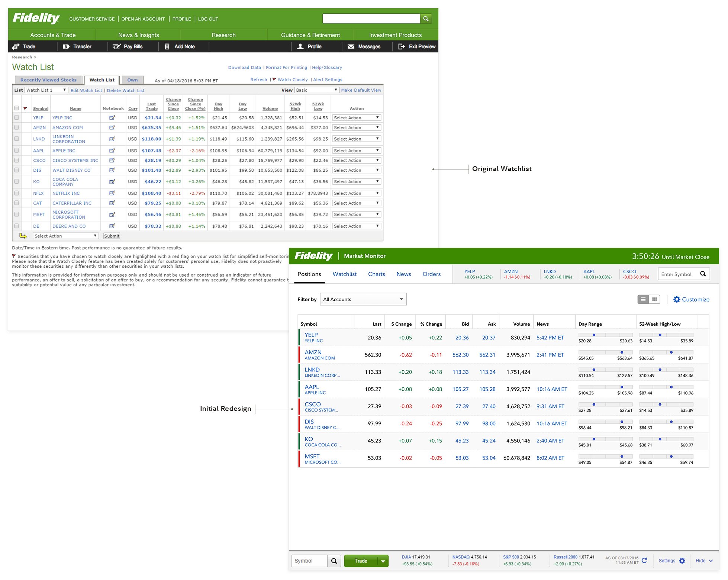Click the red flag column header icon

25,109
